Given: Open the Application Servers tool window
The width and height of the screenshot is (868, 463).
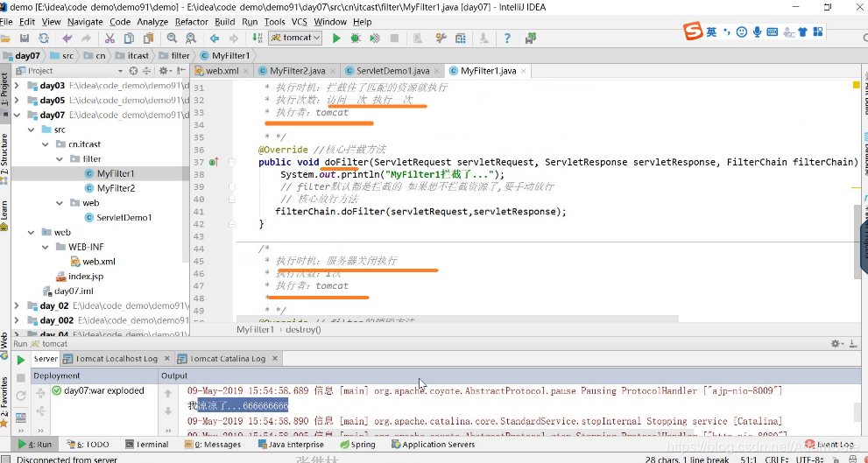Looking at the screenshot, I should pyautogui.click(x=434, y=445).
